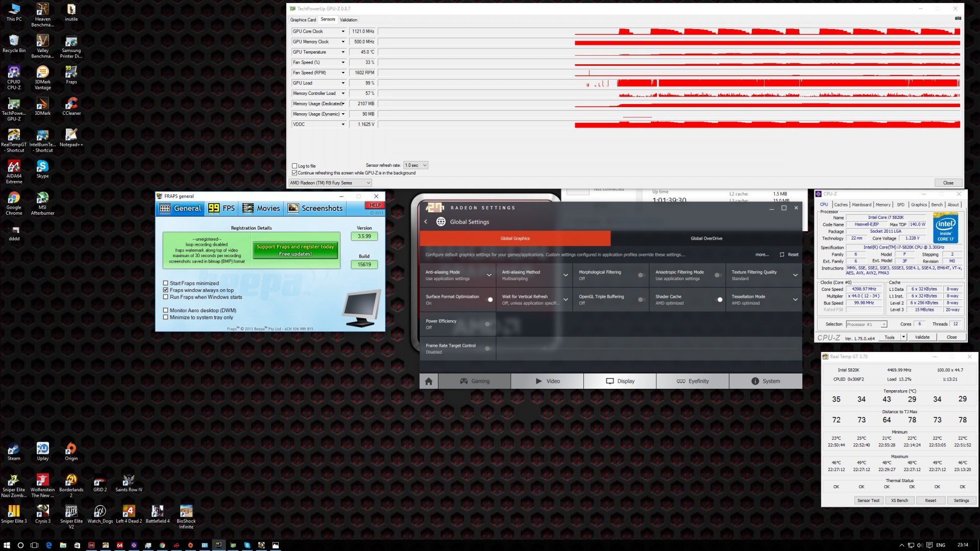Screen dimensions: 980x551
Task: Toggle Surface Format Optimization switch
Action: point(489,299)
